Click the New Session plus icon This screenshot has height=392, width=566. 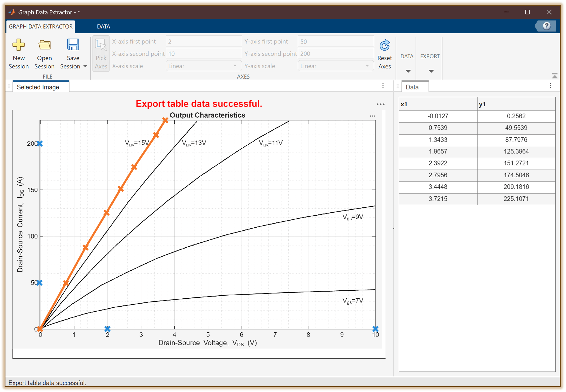coord(18,45)
